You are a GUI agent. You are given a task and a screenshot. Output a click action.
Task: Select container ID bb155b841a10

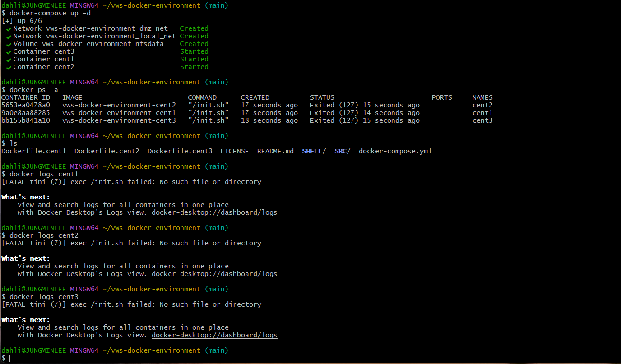click(26, 120)
